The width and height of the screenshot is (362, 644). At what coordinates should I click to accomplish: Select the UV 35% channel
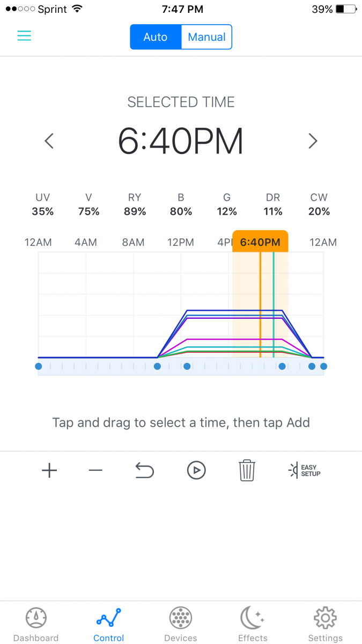coord(43,205)
